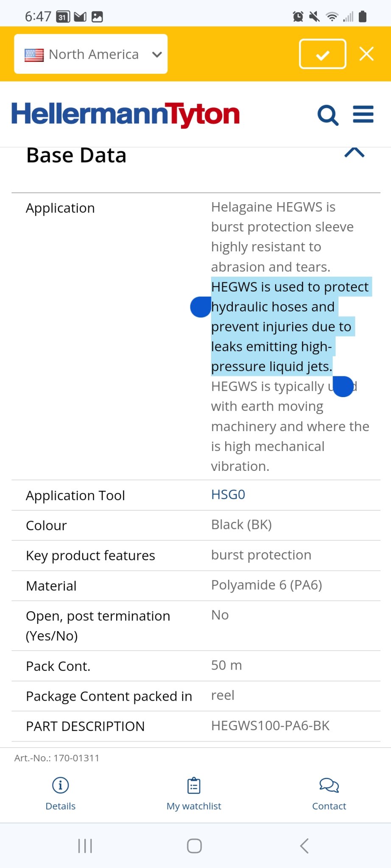Tap the highlighted hydraulic hoses text
Screen dimensions: 391x868
pos(273,307)
